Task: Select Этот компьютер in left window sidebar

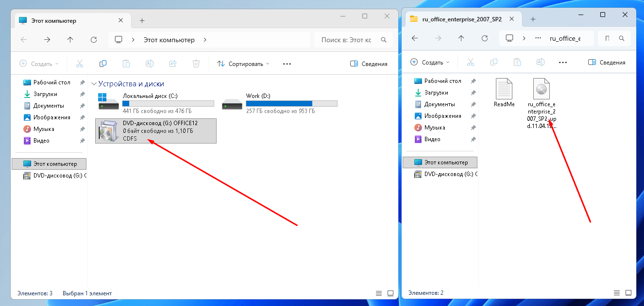Action: [x=49, y=164]
